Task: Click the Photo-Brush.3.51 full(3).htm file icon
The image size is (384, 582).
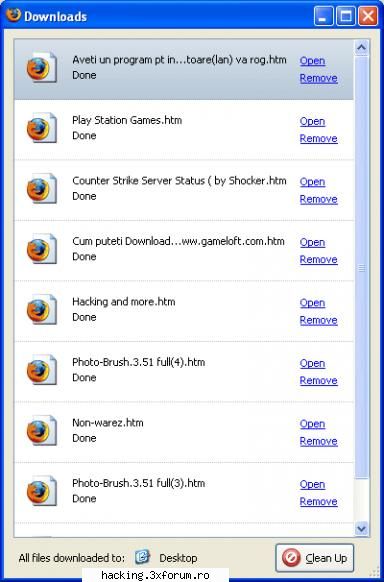Action: point(42,491)
